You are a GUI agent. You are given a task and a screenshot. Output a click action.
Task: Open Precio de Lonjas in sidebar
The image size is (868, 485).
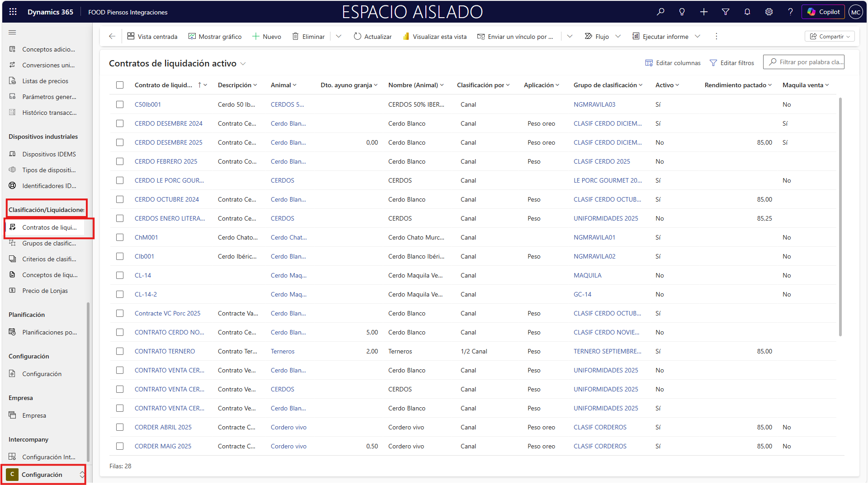tap(45, 291)
